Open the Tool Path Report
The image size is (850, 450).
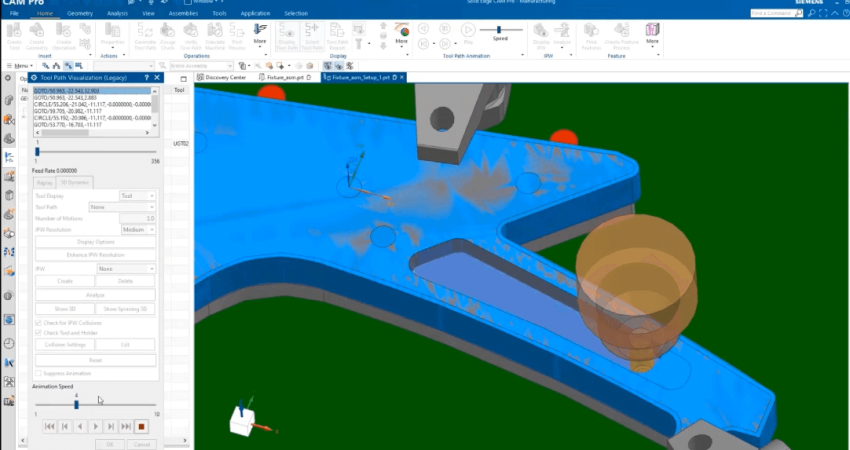(337, 36)
